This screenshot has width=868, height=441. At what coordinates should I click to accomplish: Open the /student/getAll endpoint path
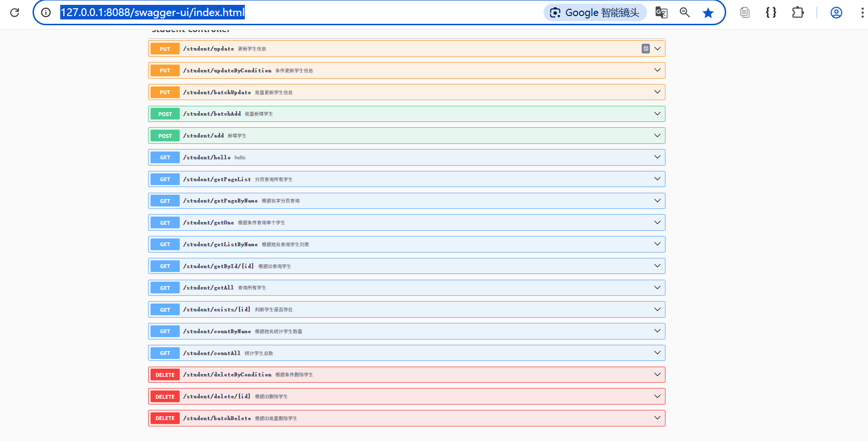pos(208,288)
